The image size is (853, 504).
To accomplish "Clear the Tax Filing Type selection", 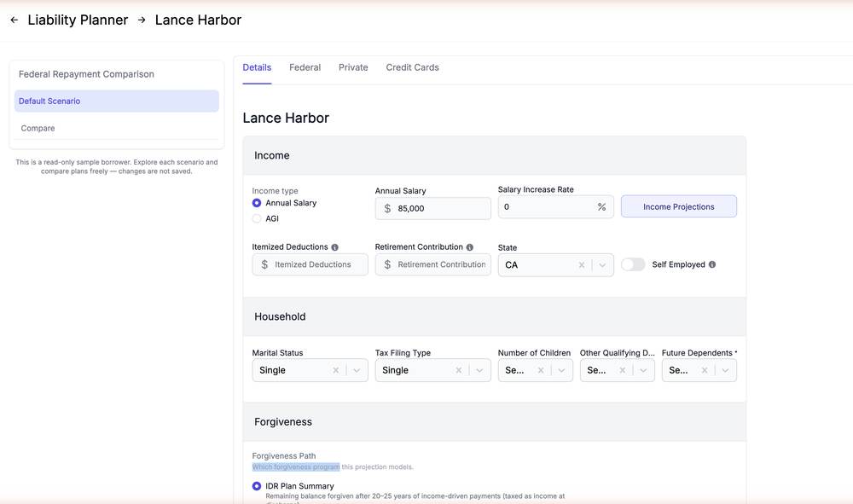I will pos(459,370).
